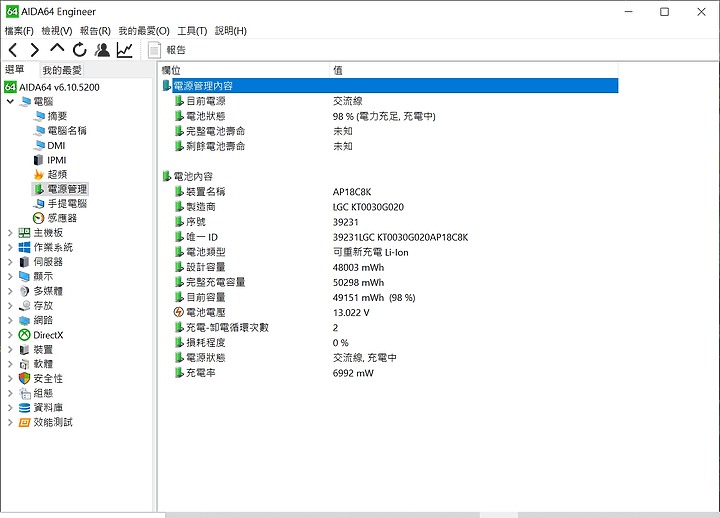Image resolution: width=720 pixels, height=518 pixels.
Task: Open the 我的最愛(O) menu
Action: point(144,31)
